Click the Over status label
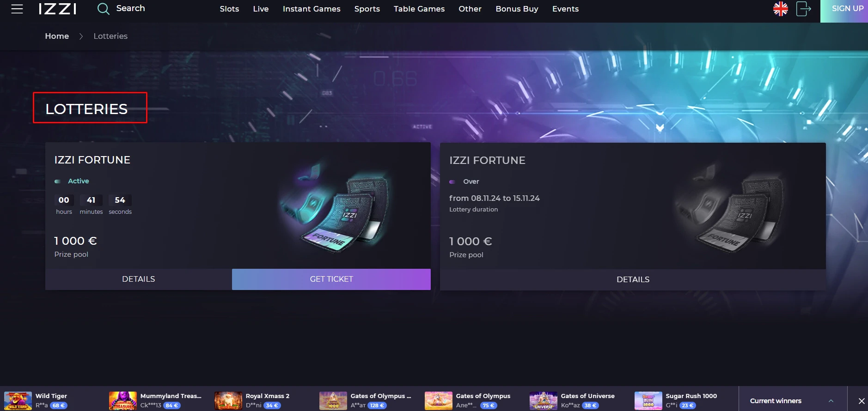The image size is (868, 411). point(471,181)
